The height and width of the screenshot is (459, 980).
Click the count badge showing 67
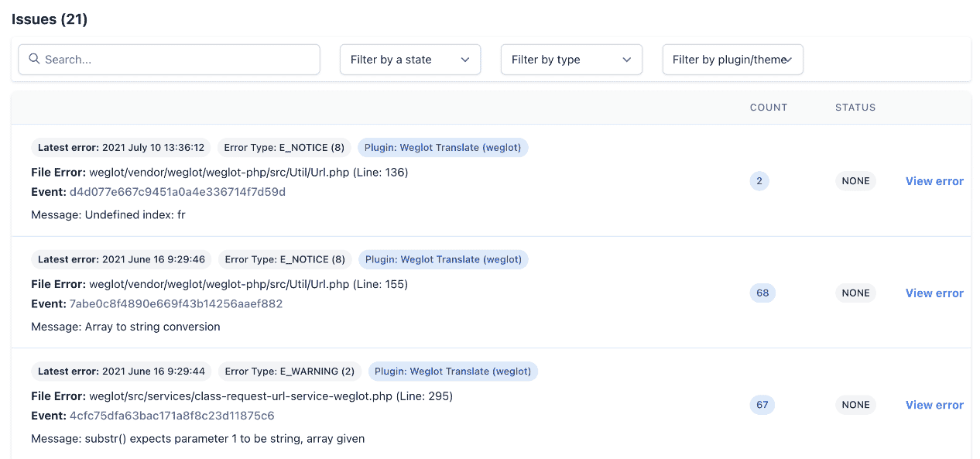762,405
